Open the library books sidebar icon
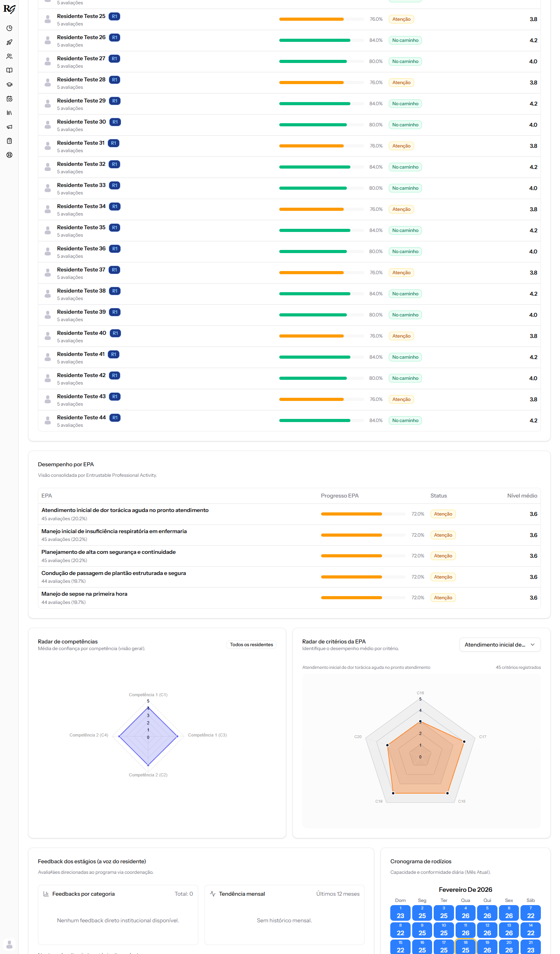 (9, 113)
